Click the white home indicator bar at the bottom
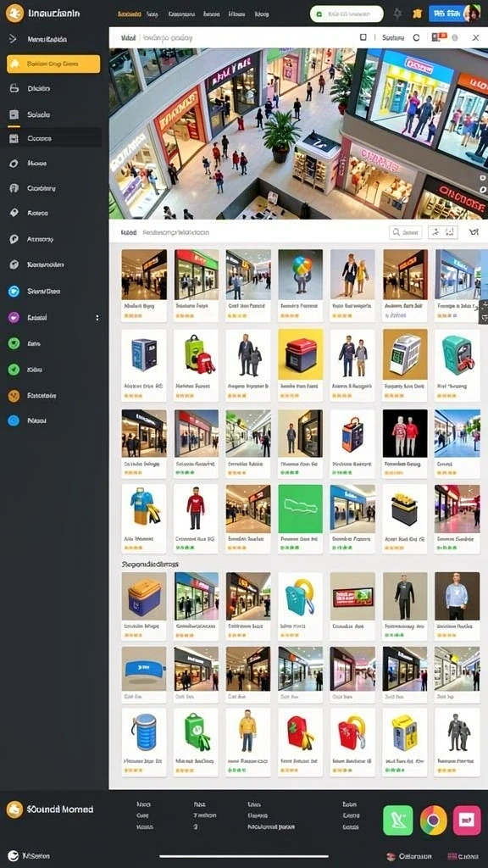 (x=244, y=856)
